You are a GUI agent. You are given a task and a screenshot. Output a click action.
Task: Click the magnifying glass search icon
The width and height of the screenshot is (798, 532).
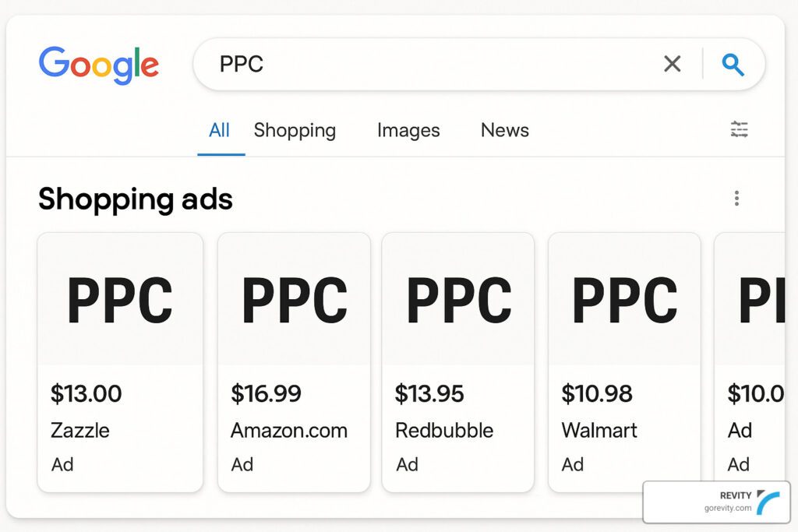pyautogui.click(x=733, y=64)
